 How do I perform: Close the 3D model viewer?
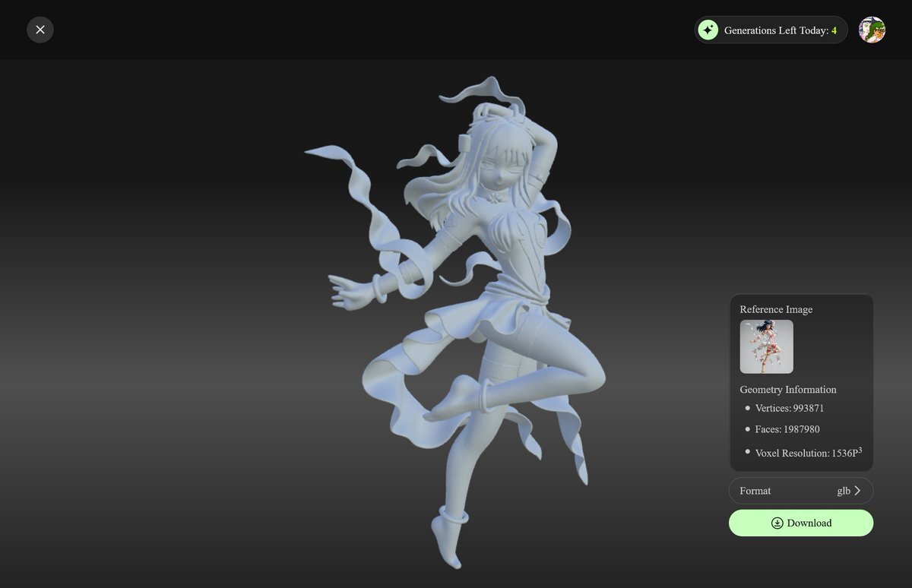click(x=40, y=30)
